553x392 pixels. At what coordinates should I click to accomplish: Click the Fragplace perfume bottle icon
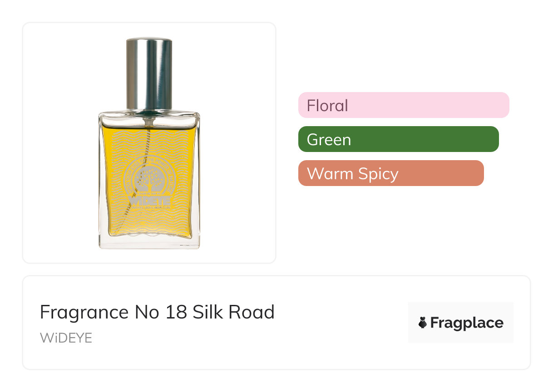click(423, 323)
